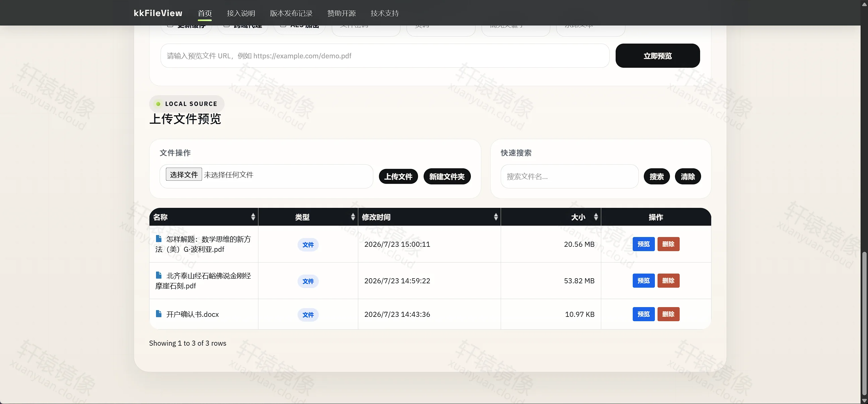
Task: Click the 操作 column header
Action: point(656,217)
